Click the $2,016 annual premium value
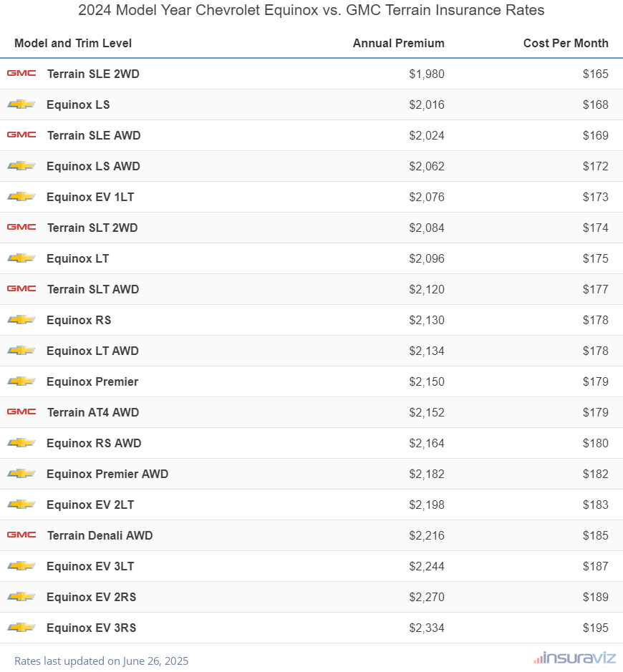 [x=427, y=104]
